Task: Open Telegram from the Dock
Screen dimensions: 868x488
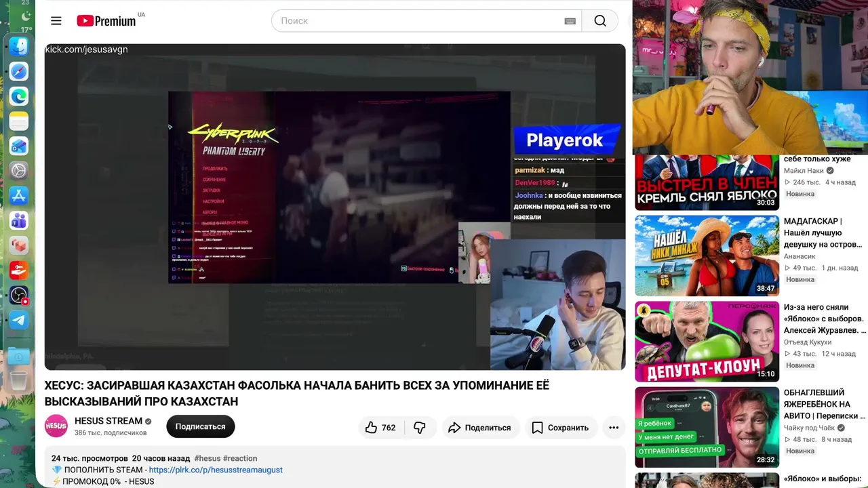Action: click(x=19, y=320)
